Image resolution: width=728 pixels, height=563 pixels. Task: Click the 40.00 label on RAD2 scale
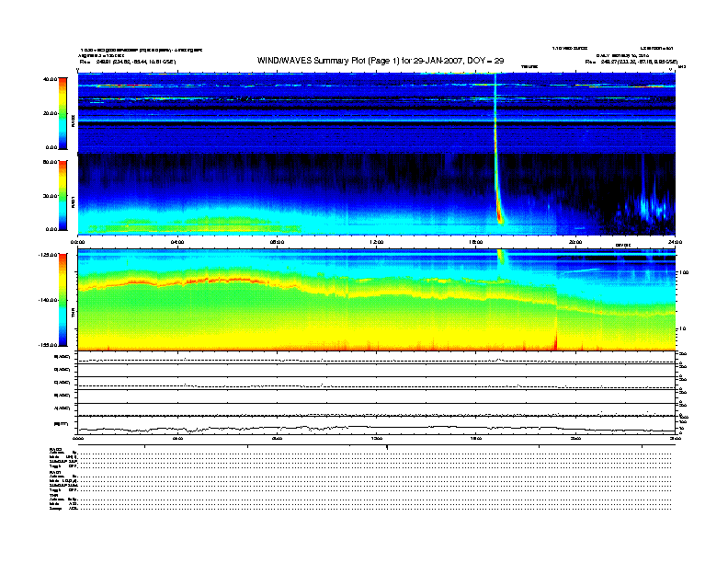(50, 79)
